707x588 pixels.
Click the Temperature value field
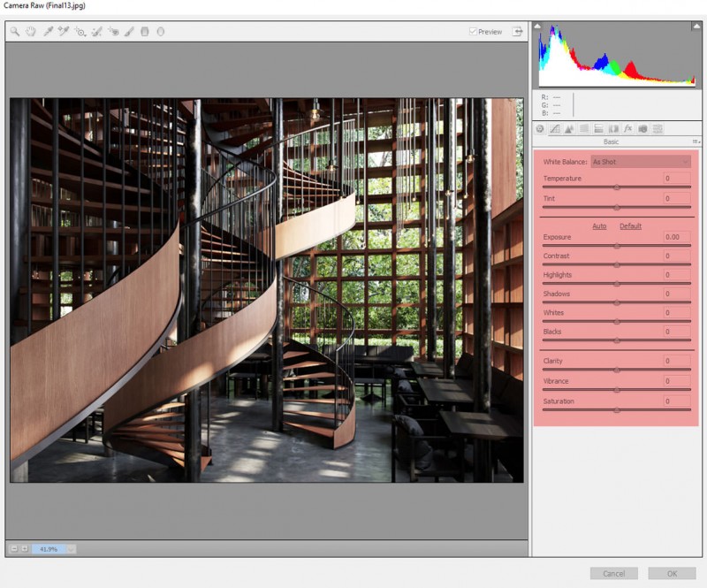point(677,179)
